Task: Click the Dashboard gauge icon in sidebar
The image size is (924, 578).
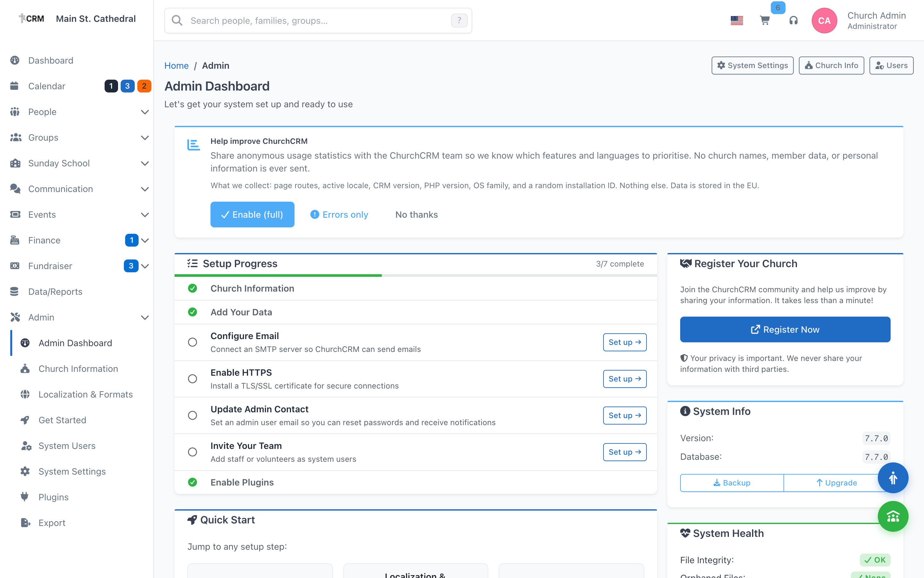Action: (15, 60)
